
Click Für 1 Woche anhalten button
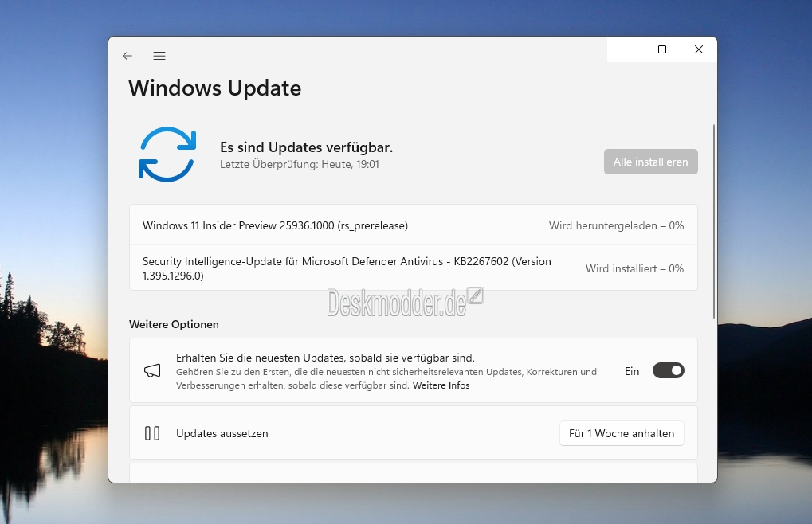click(x=622, y=433)
